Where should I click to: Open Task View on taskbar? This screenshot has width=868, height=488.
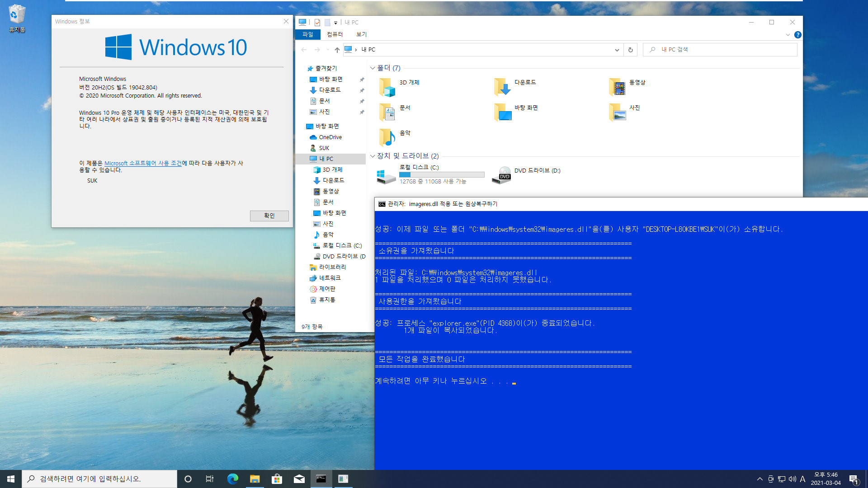[210, 479]
